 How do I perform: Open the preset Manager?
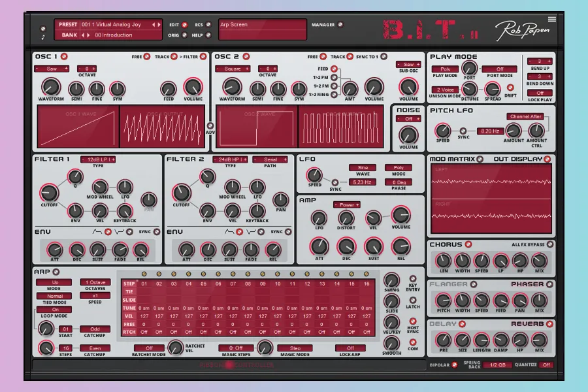[340, 25]
